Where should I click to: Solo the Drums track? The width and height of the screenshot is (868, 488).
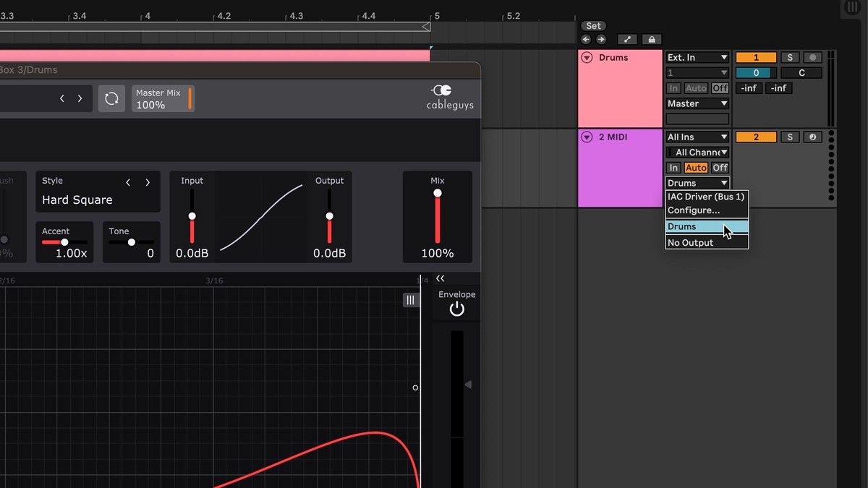click(790, 57)
